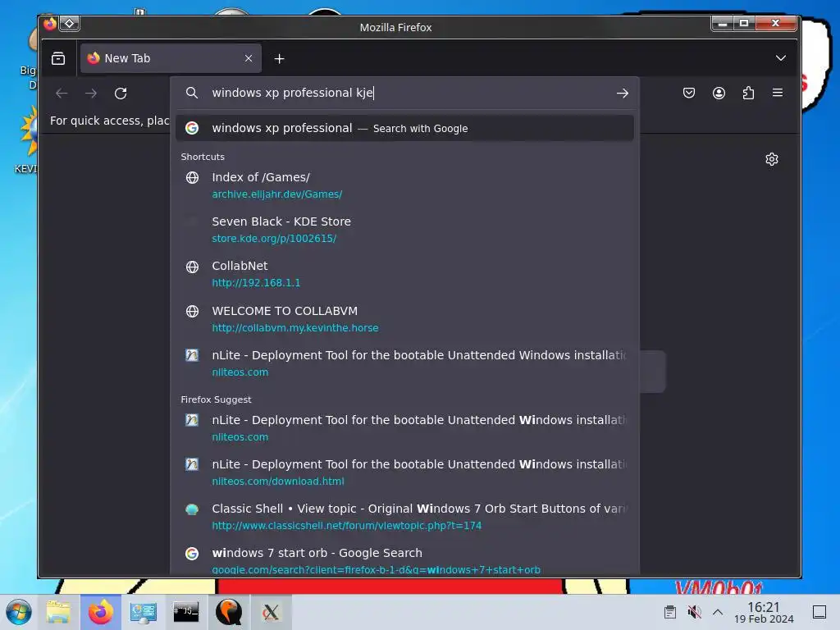The image size is (840, 630).
Task: Open Firefox account icon
Action: tap(719, 94)
